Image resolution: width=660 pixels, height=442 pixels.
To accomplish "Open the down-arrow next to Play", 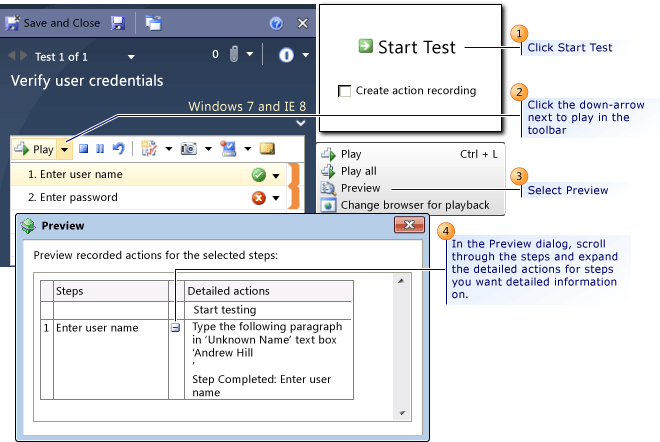I will pos(64,149).
